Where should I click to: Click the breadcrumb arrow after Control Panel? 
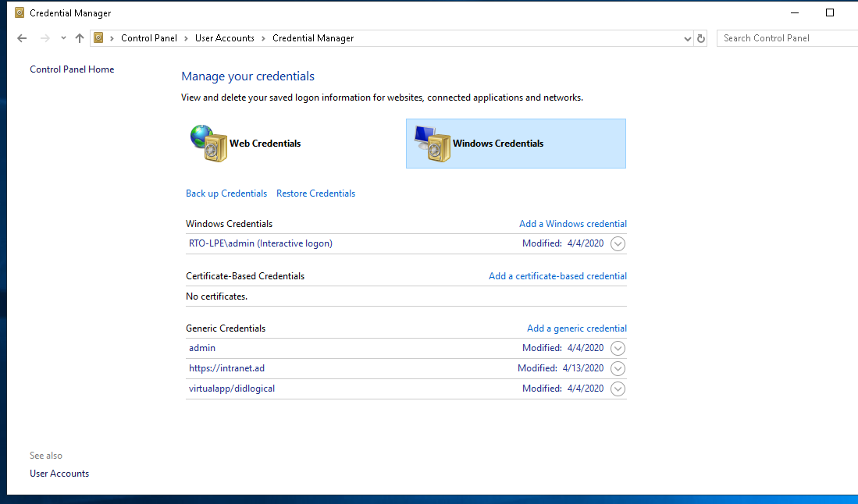point(186,38)
